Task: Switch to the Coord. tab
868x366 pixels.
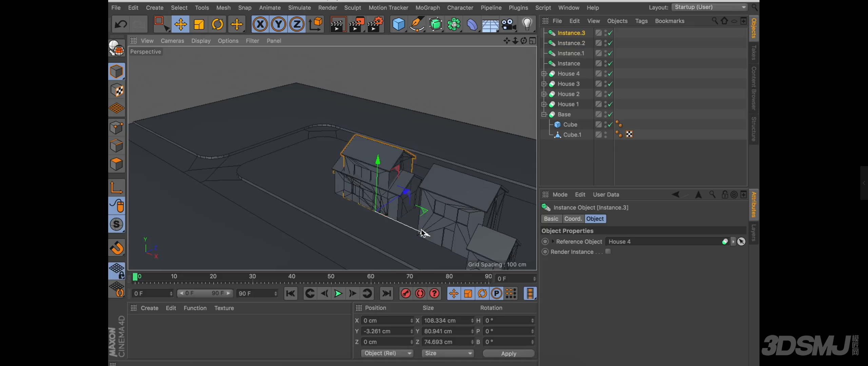Action: pos(573,219)
